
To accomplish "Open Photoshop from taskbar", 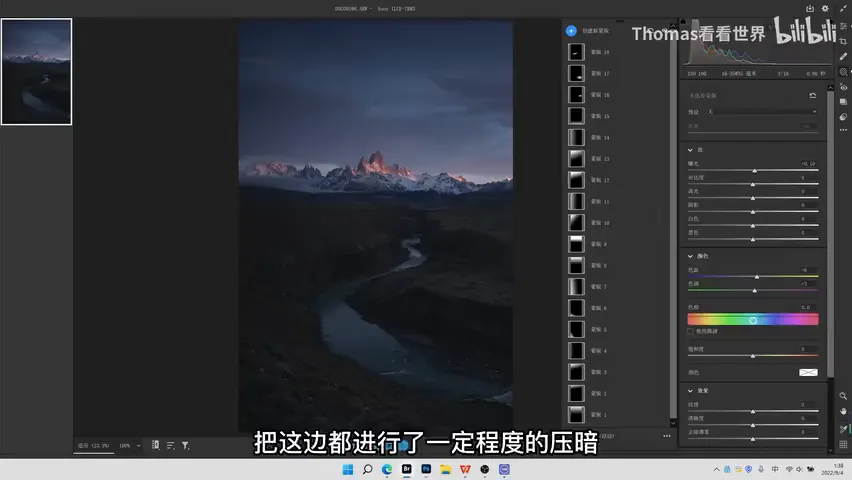I will (x=426, y=469).
